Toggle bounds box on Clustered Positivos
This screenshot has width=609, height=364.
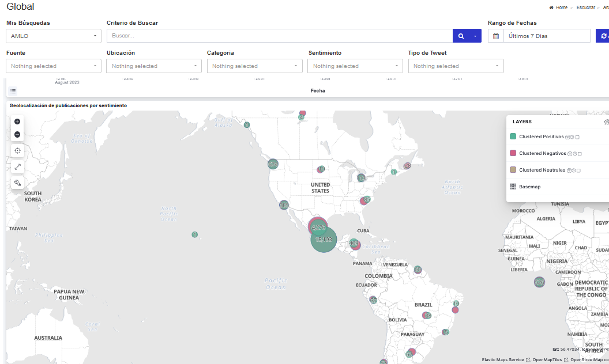(577, 137)
